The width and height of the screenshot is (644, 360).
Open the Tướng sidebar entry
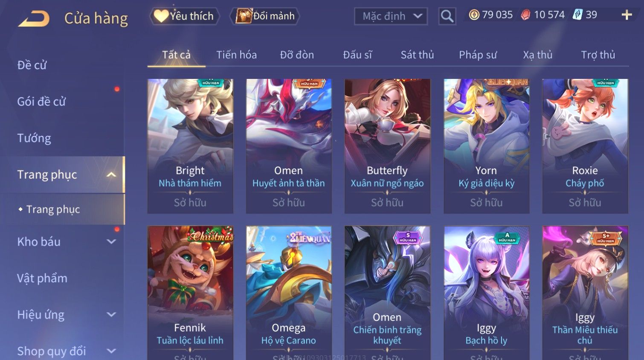pos(34,138)
